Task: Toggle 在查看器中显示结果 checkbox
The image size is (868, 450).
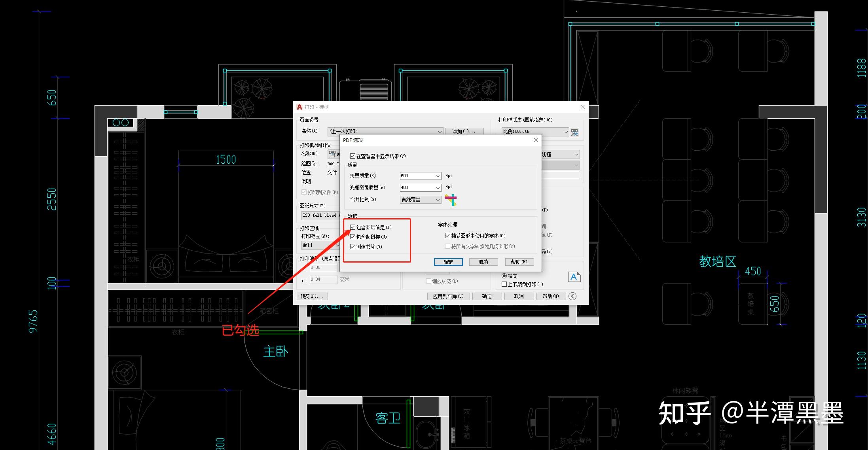Action: (353, 156)
